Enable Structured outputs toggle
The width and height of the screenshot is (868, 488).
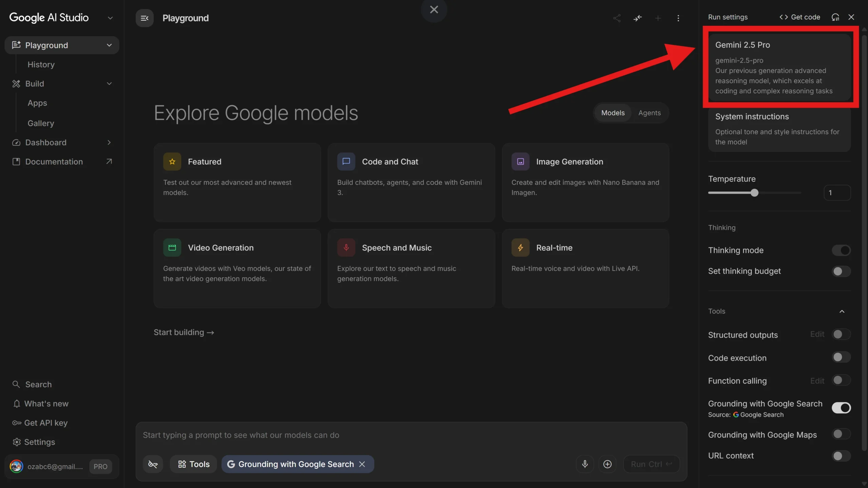841,334
